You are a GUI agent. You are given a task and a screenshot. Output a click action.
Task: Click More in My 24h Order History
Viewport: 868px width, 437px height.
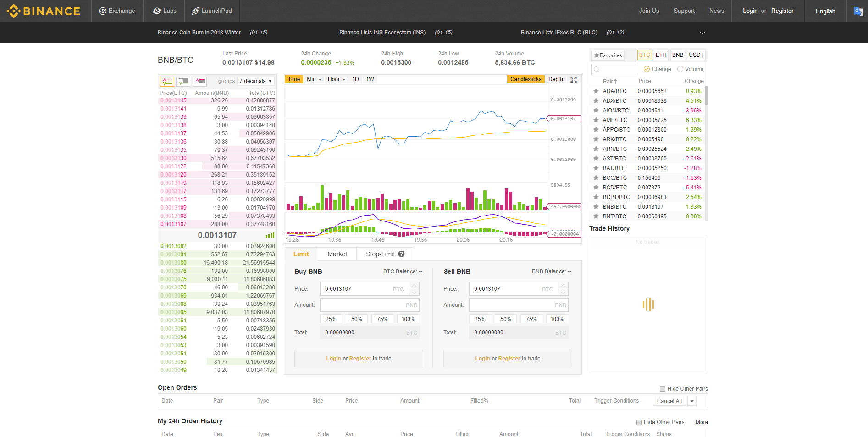(701, 422)
